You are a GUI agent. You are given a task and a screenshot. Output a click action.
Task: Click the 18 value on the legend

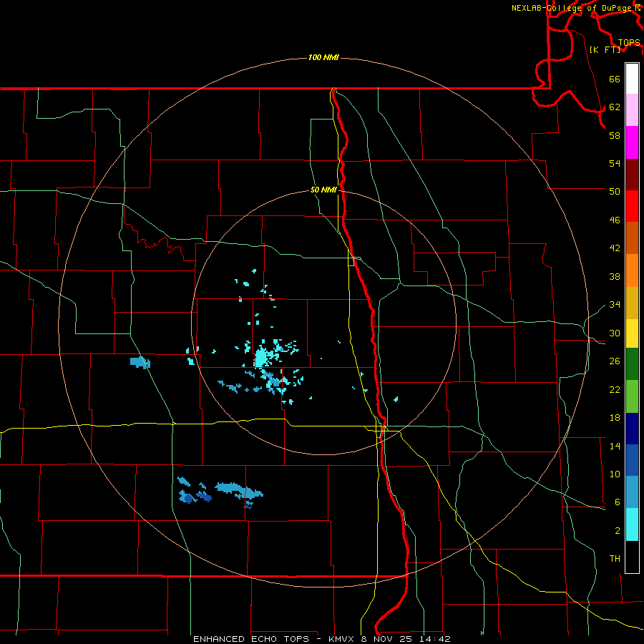point(615,418)
